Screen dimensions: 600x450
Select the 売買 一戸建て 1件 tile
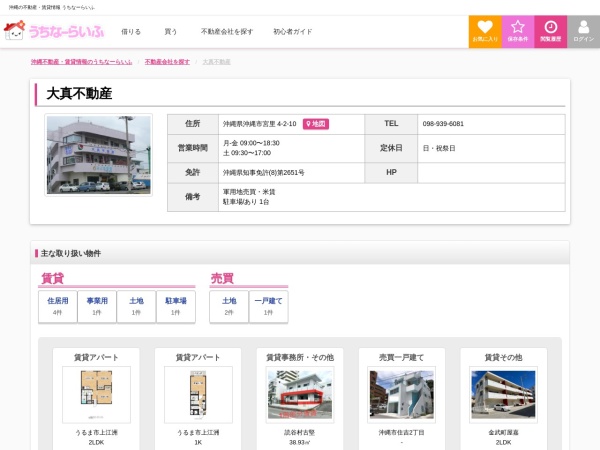click(x=269, y=307)
